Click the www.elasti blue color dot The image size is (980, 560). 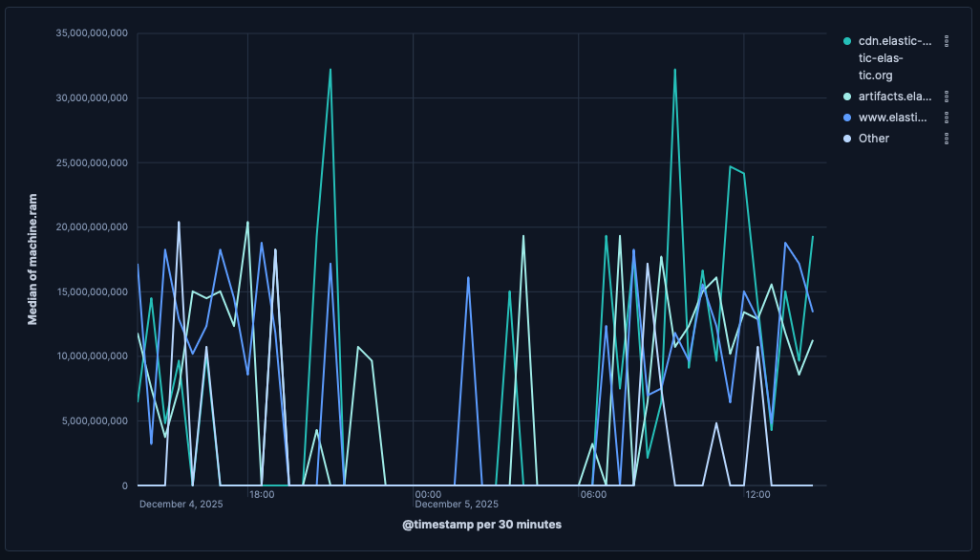click(x=847, y=118)
